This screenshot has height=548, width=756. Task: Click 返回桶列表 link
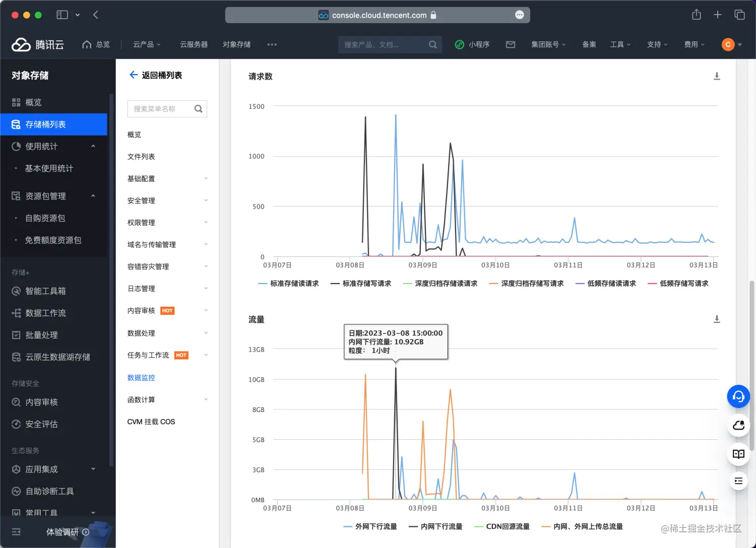(x=156, y=75)
